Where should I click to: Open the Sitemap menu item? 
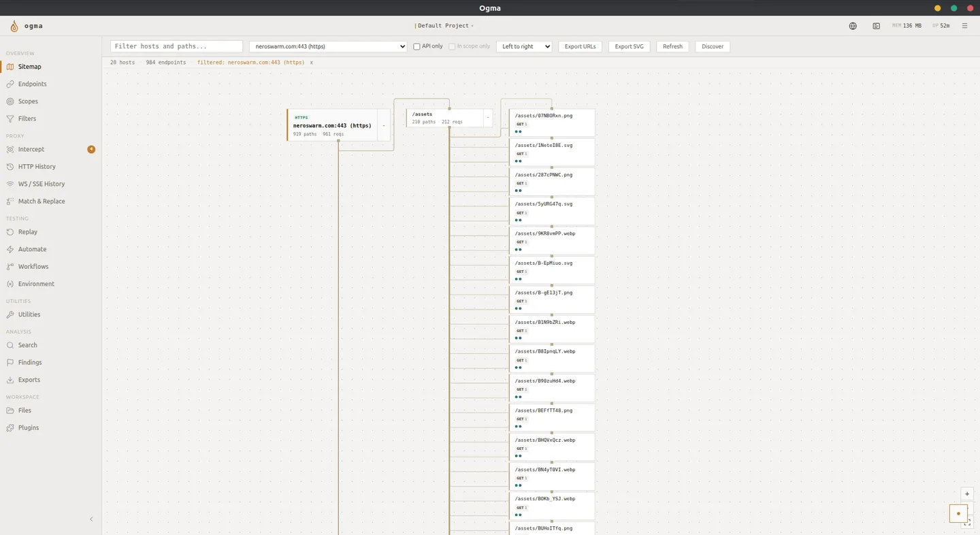pos(51,67)
